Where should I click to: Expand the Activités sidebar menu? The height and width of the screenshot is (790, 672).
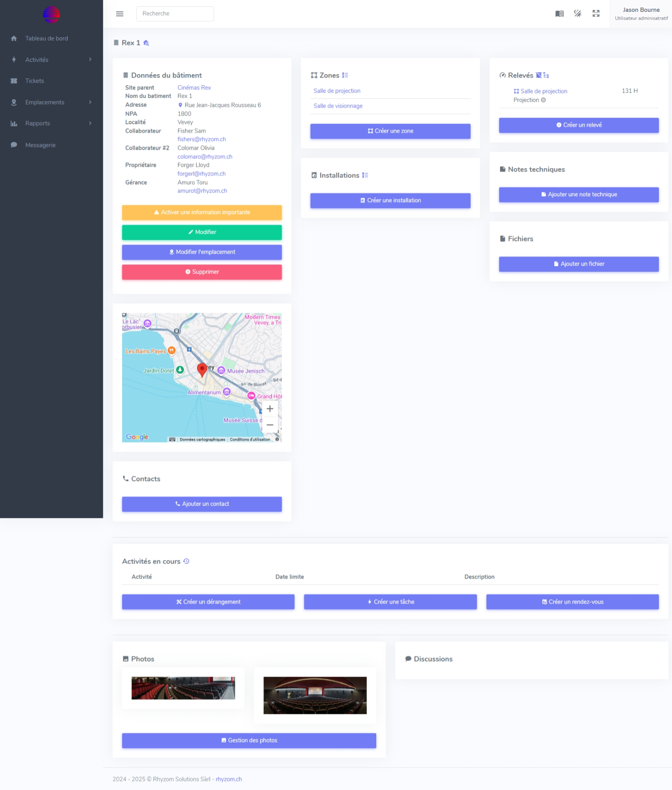click(x=51, y=60)
